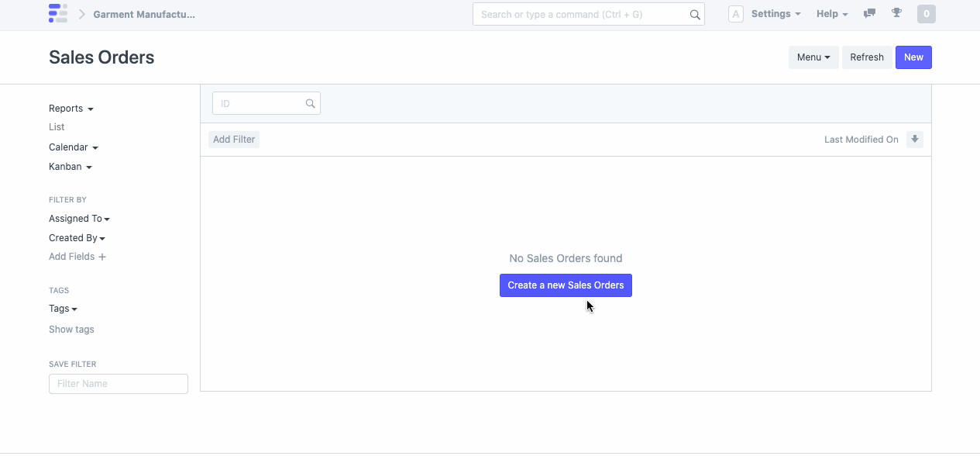Click Create a new Sales Orders button
Screen dimensions: 980x456
[x=566, y=285]
